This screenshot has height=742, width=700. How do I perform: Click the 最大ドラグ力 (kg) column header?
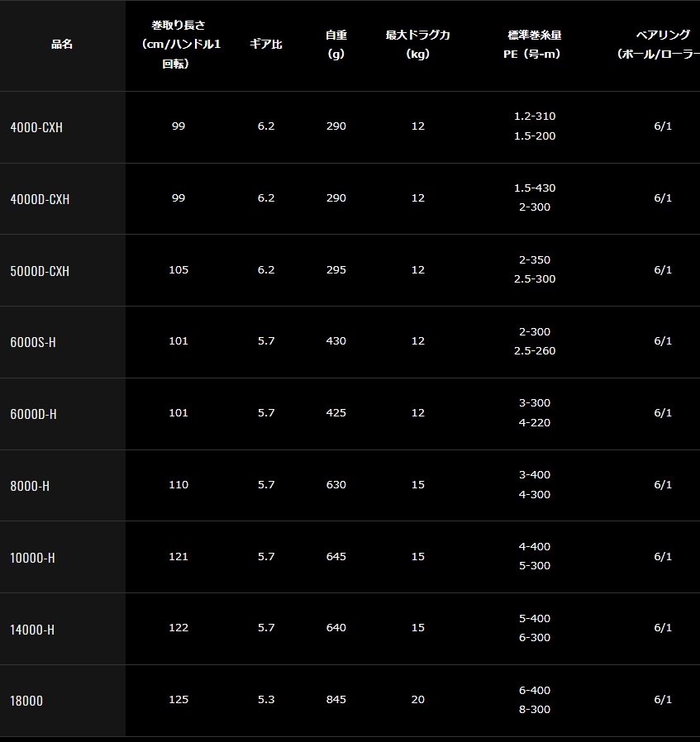click(417, 45)
